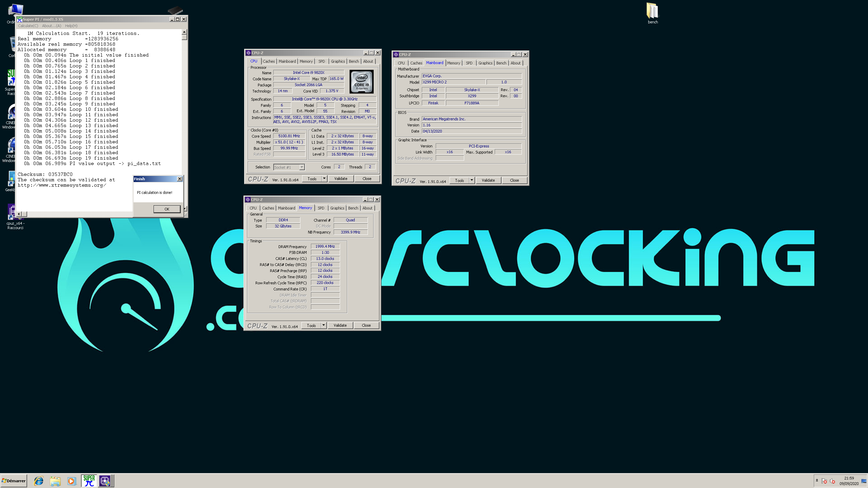Viewport: 868px width, 488px height.
Task: Click the Show desktop tray icon
Action: click(x=864, y=481)
